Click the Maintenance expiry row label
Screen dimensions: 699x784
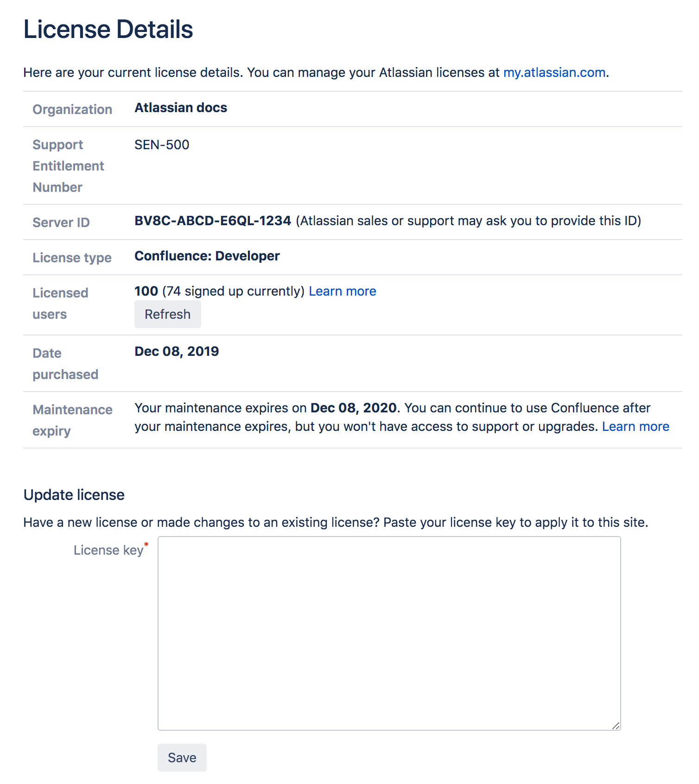coord(73,420)
